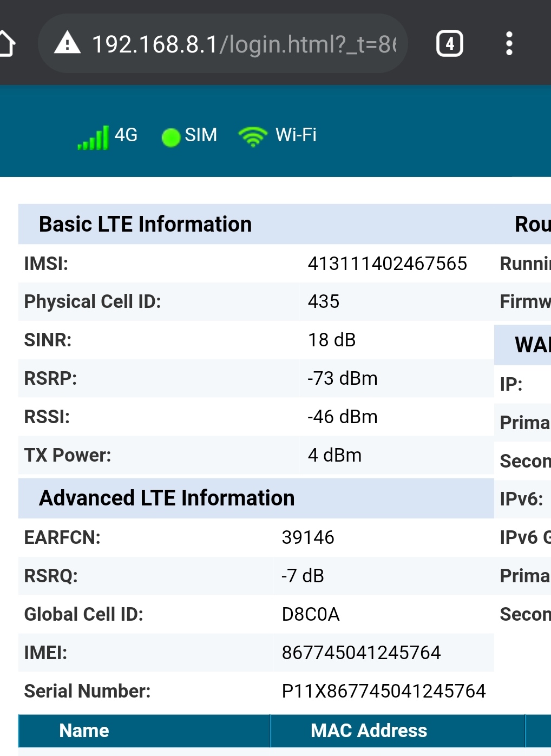This screenshot has width=551, height=756.
Task: Tap the 192.168.8.1 address bar
Action: pyautogui.click(x=222, y=44)
